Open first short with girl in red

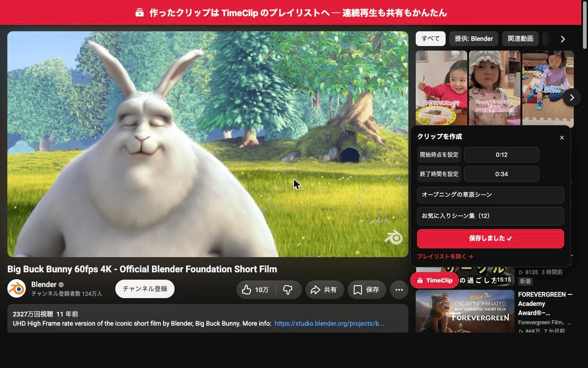point(441,88)
